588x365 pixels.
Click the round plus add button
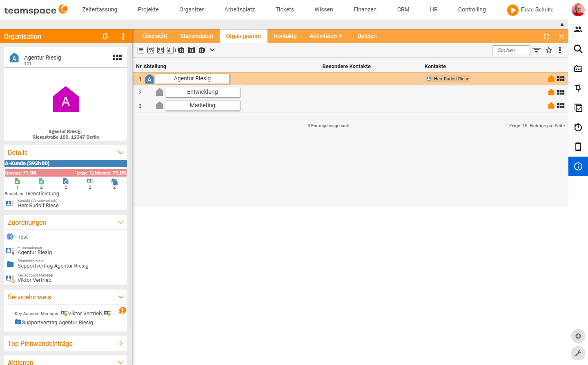[578, 336]
